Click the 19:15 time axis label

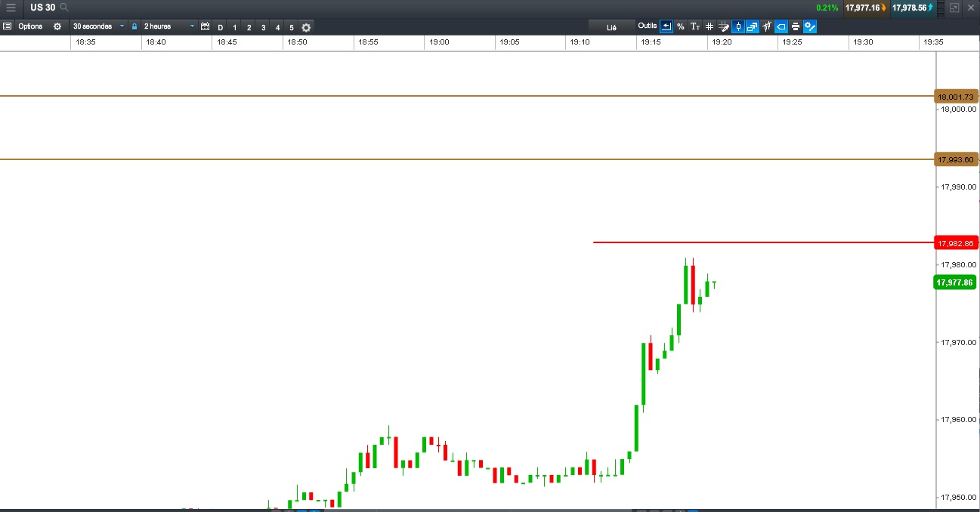click(x=651, y=42)
